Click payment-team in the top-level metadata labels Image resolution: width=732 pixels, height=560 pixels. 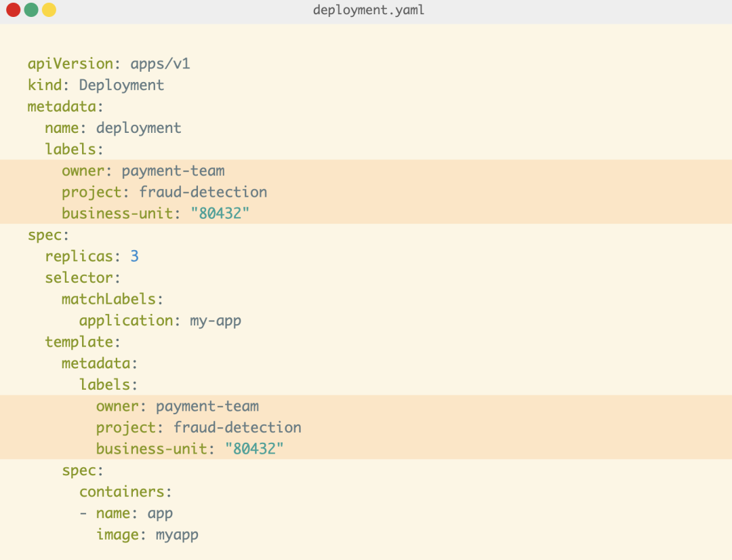click(173, 170)
